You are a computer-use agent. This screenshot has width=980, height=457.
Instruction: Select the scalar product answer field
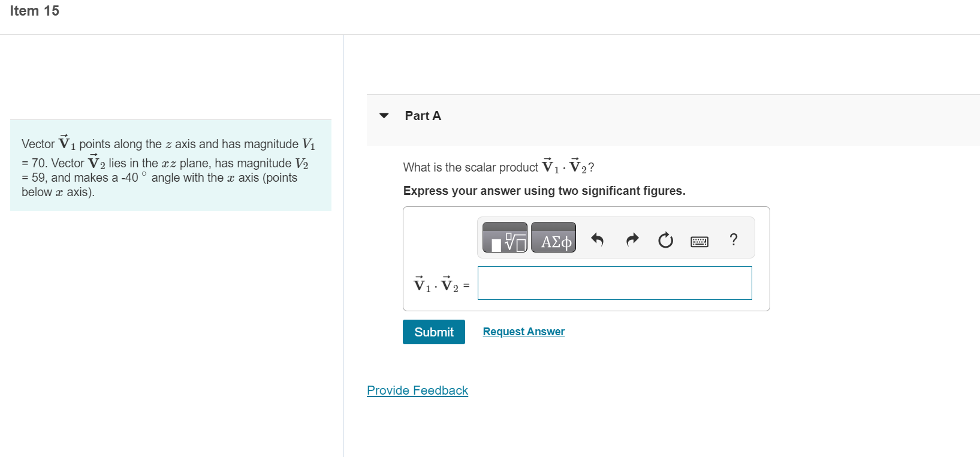[x=614, y=282]
